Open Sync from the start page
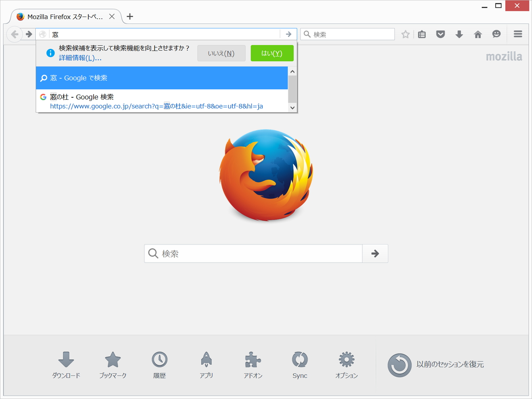Viewport: 532px width, 399px height. click(x=299, y=365)
